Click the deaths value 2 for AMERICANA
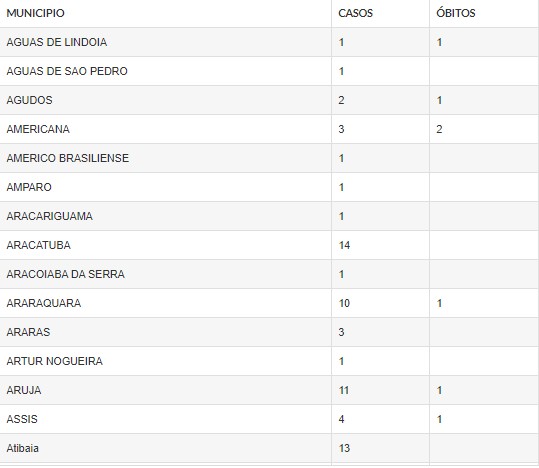This screenshot has width=539, height=468. (x=439, y=129)
